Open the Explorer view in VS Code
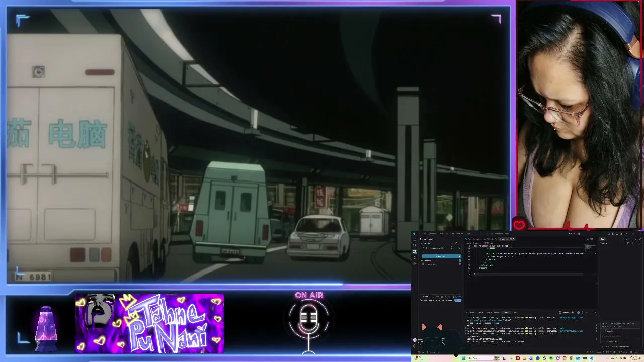644x362 pixels. [414, 239]
